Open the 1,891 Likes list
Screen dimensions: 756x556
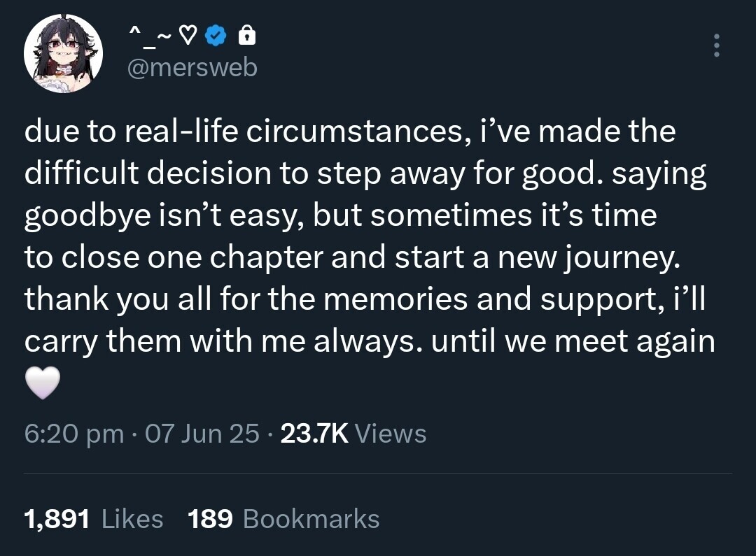tap(57, 519)
